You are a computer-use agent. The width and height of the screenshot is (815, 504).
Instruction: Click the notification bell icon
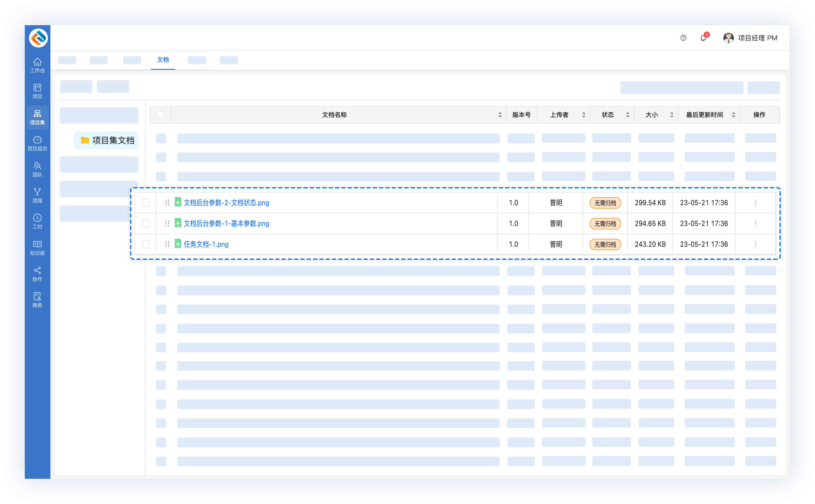[703, 38]
